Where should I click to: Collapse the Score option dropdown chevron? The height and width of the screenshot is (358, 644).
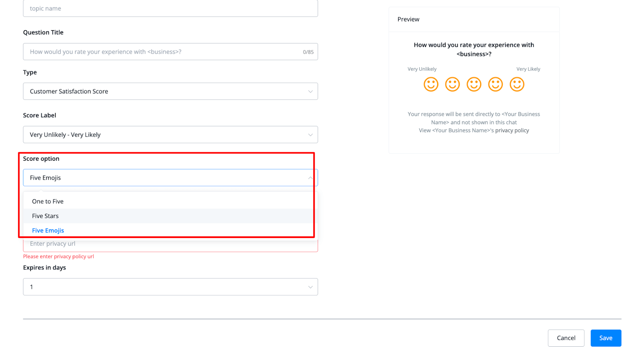[x=310, y=178]
